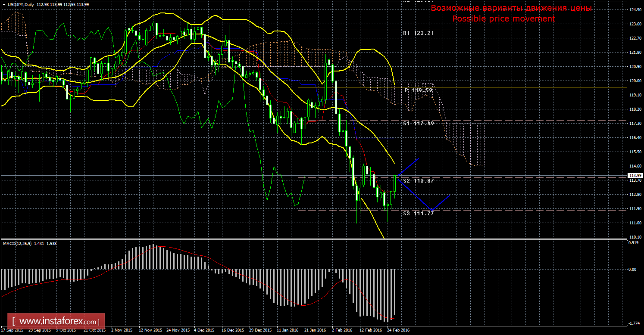The height and width of the screenshot is (335, 644).
Task: Click the red 'Possible price movement' caption
Action: tap(503, 19)
